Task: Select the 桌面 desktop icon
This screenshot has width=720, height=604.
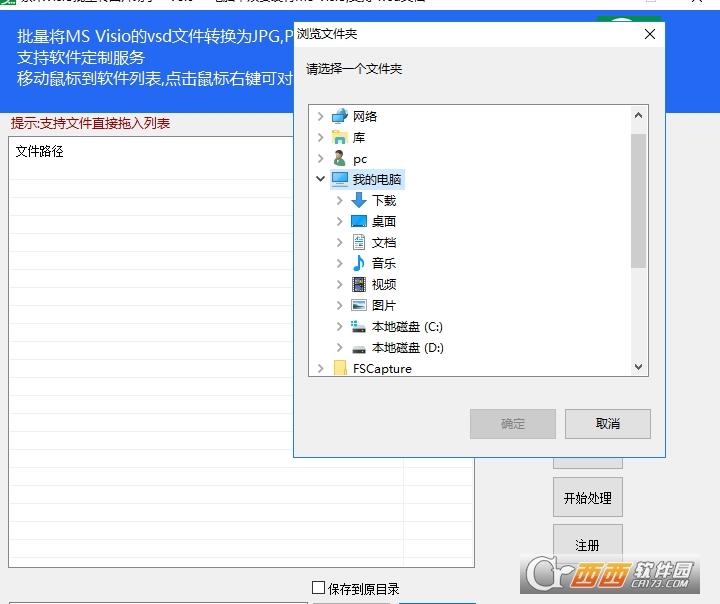Action: tap(359, 221)
